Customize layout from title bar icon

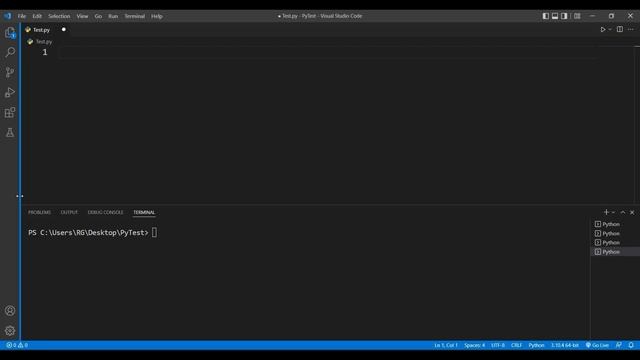577,16
